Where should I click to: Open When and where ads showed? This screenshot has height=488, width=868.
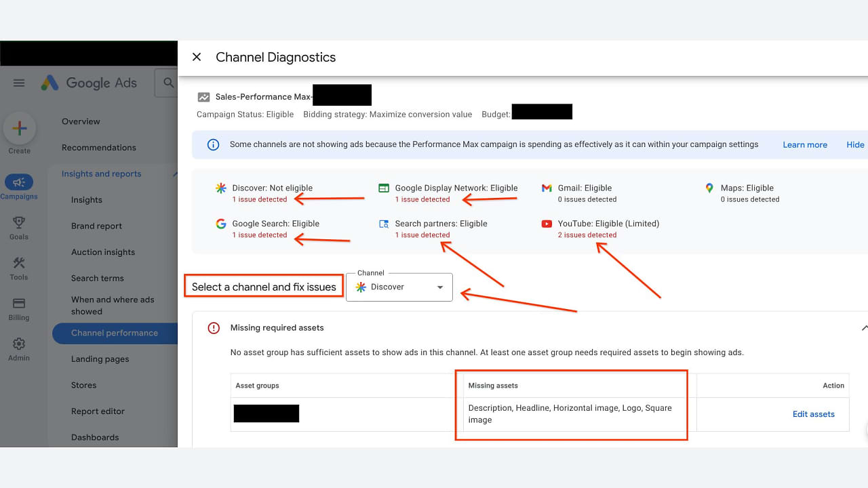[x=113, y=306]
